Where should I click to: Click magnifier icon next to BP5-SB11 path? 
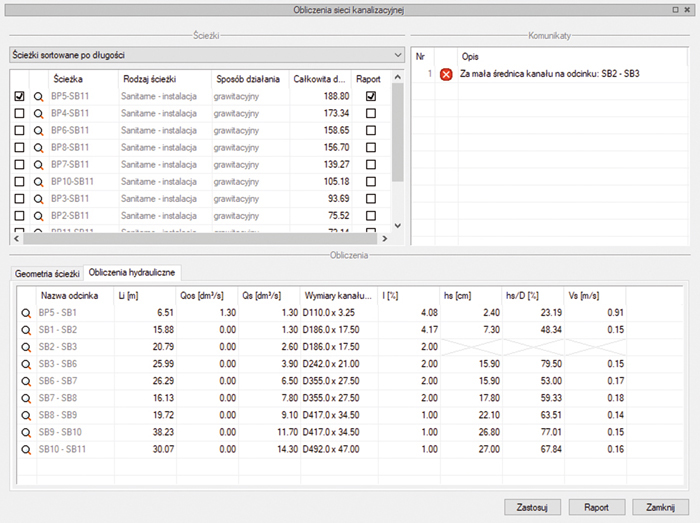[39, 97]
